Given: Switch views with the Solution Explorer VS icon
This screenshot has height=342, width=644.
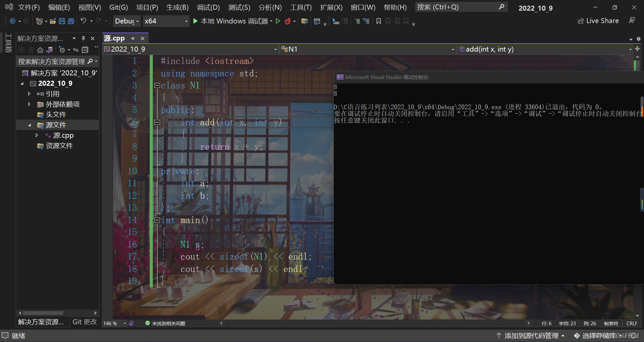Looking at the screenshot, I should 49,50.
